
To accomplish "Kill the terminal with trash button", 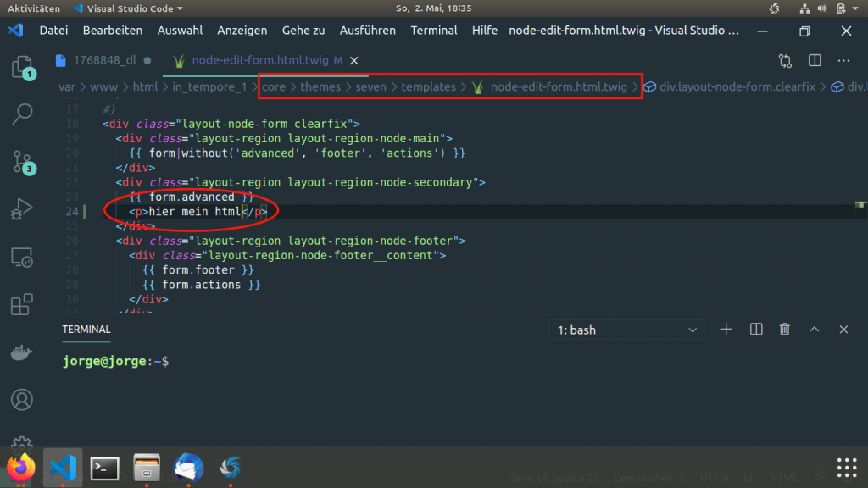I will tap(785, 330).
